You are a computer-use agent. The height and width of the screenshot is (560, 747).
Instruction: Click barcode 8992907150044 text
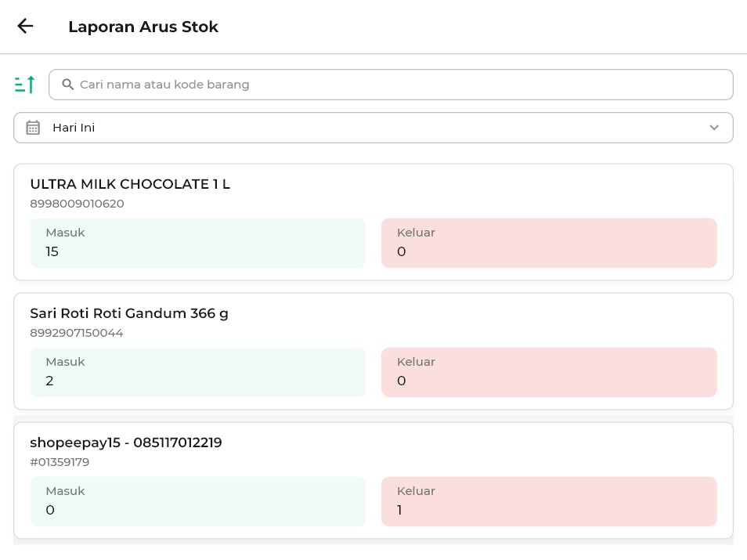click(x=77, y=334)
